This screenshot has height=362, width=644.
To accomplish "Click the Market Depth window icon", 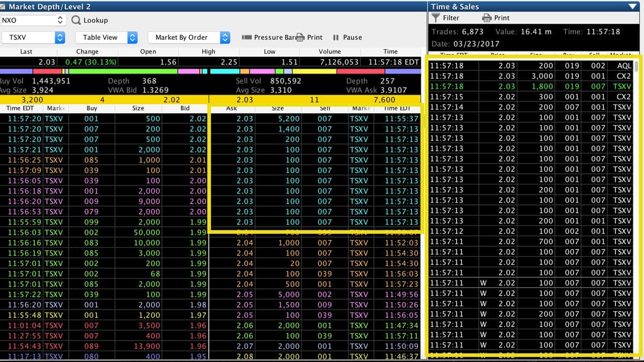I will [x=4, y=6].
